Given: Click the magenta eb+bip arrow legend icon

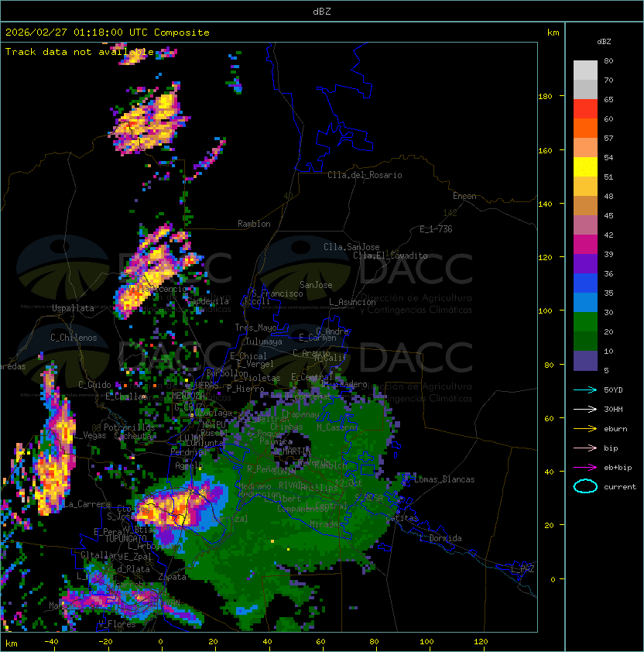Looking at the screenshot, I should point(585,468).
